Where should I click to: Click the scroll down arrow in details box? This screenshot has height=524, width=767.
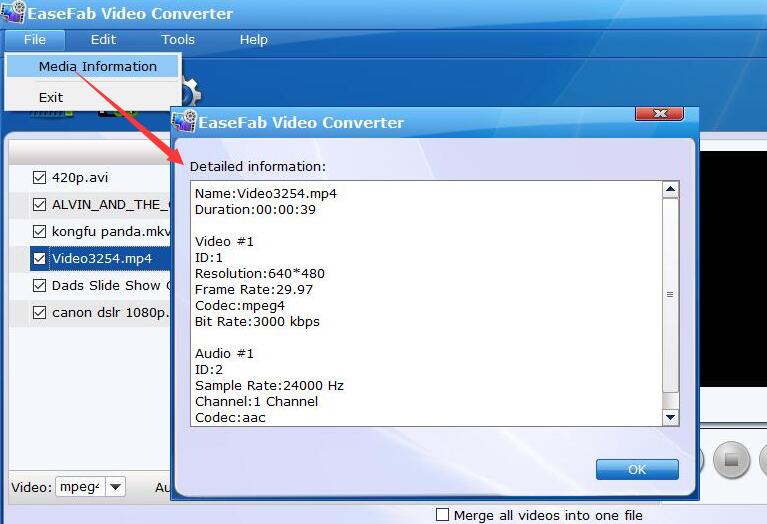pyautogui.click(x=670, y=417)
